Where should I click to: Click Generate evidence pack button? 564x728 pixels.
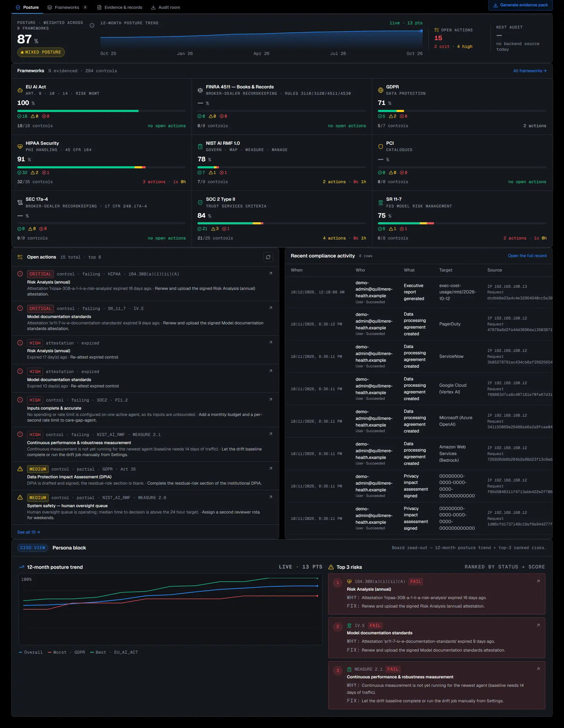tap(521, 5)
